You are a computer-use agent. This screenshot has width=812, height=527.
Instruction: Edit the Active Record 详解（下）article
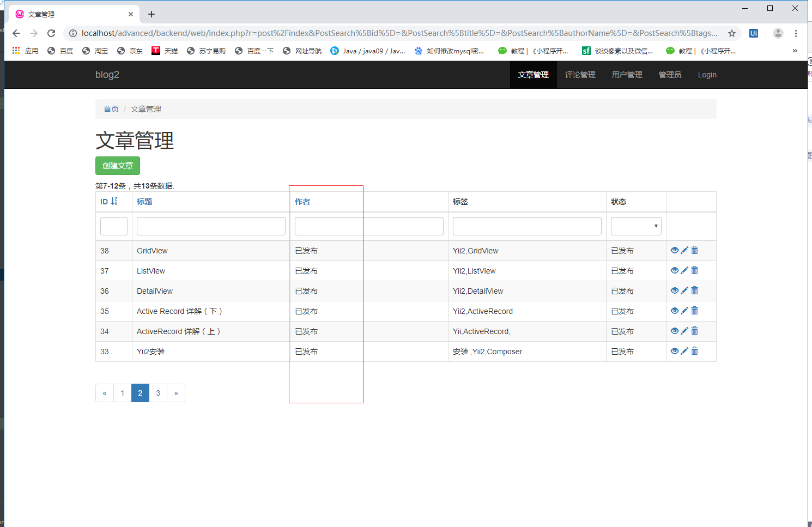coord(684,311)
